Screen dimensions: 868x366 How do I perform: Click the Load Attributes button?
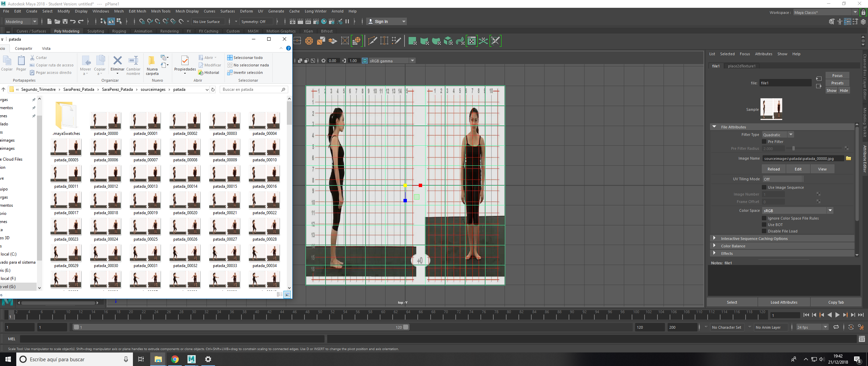pyautogui.click(x=784, y=302)
